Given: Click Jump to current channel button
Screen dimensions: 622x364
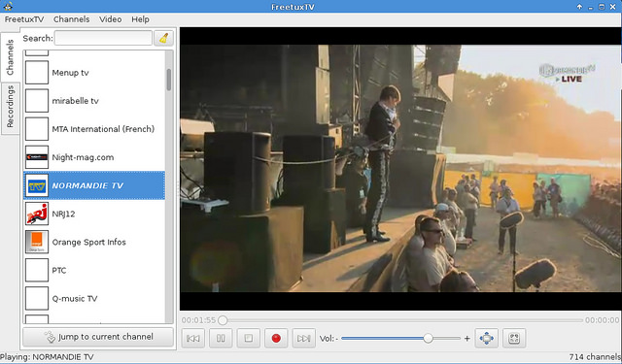Looking at the screenshot, I should pyautogui.click(x=98, y=337).
